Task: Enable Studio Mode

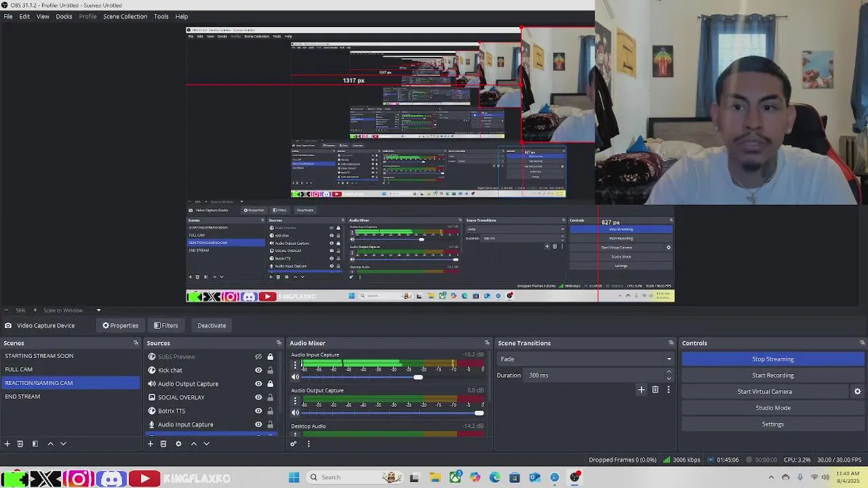Action: 773,408
